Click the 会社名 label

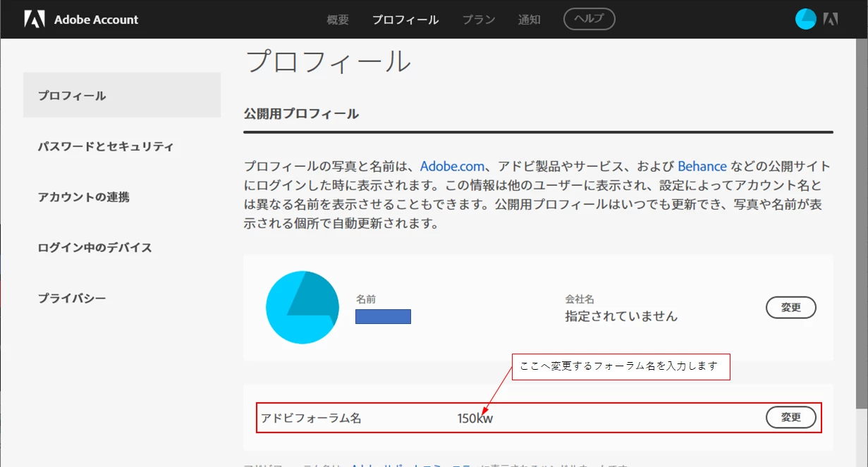(x=580, y=299)
